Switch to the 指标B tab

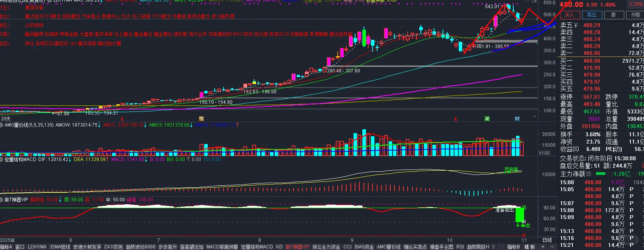513,247
